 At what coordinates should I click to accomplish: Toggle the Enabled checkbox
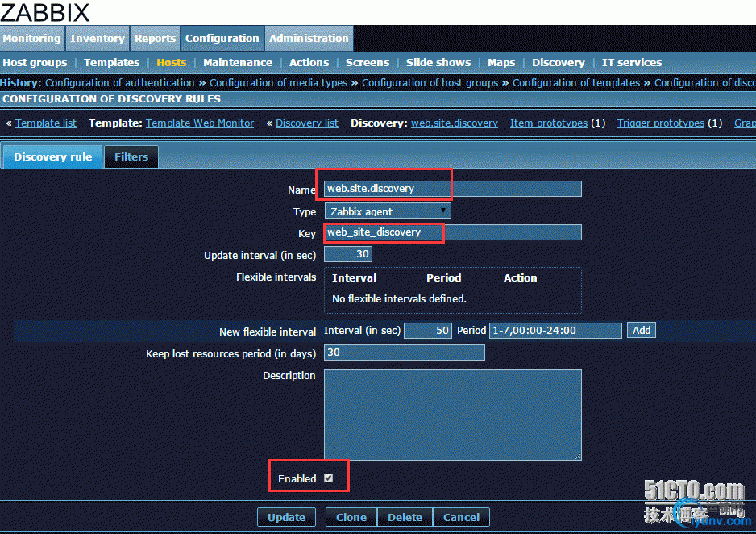328,478
